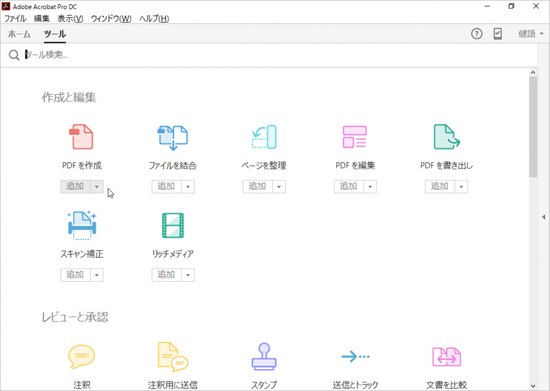Click the search magnifier icon
Image resolution: width=550 pixels, height=391 pixels.
14,55
